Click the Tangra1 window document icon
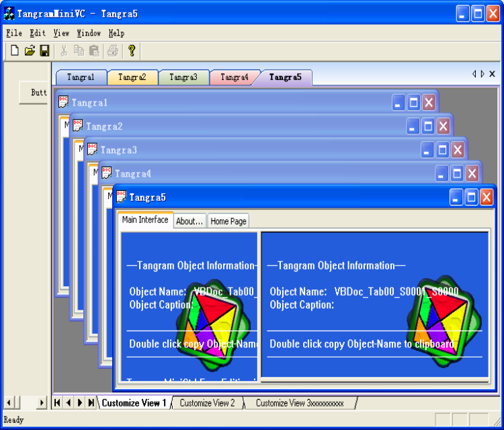 [63, 102]
